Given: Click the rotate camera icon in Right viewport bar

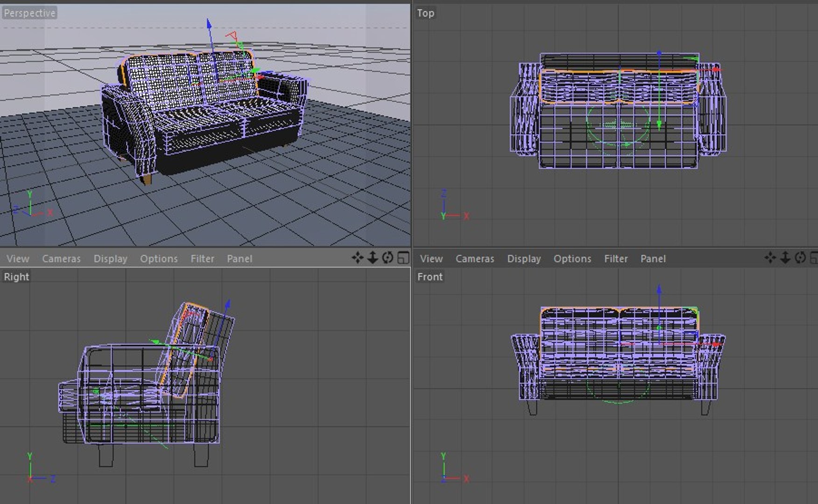Looking at the screenshot, I should pos(388,258).
